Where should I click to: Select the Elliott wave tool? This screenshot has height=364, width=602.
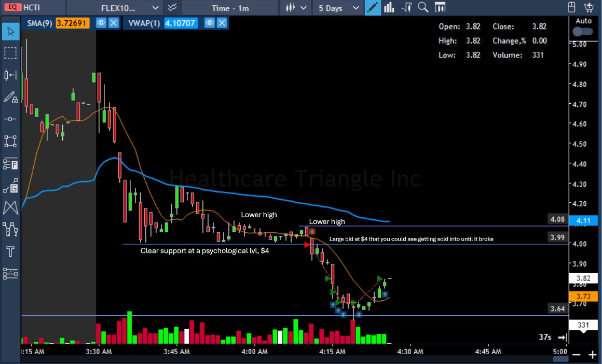[10, 229]
